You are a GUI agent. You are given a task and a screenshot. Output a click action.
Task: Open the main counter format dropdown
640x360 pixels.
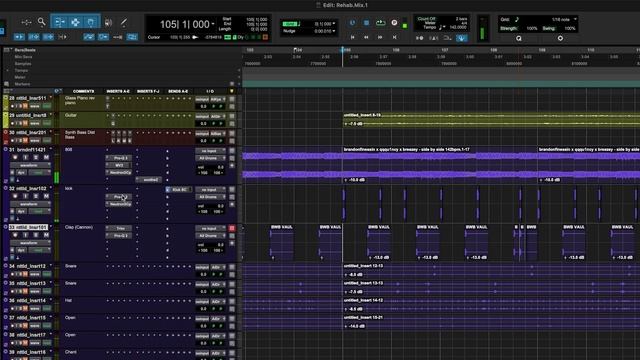tap(213, 24)
